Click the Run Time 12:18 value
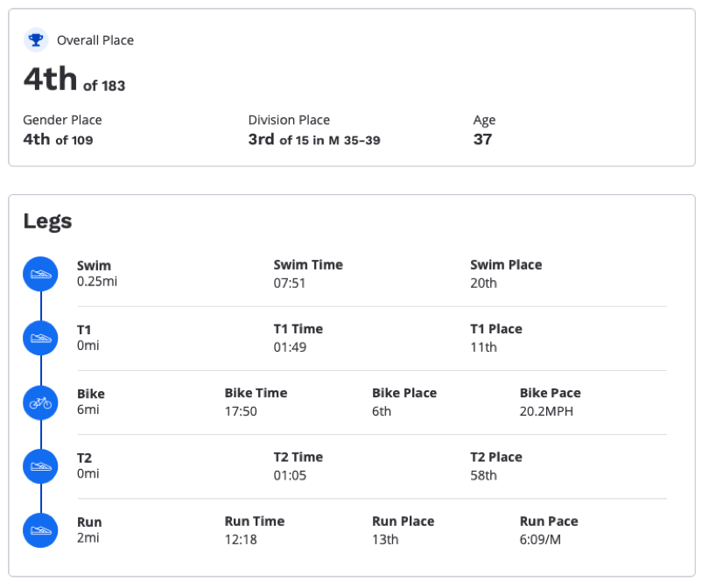Viewport: 702px width, 588px height. tap(241, 540)
